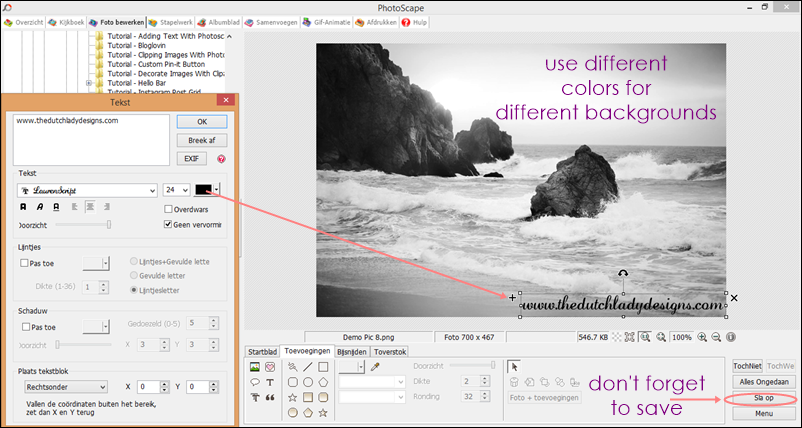Uncheck Geen vervorming option
802x428 pixels.
[168, 224]
